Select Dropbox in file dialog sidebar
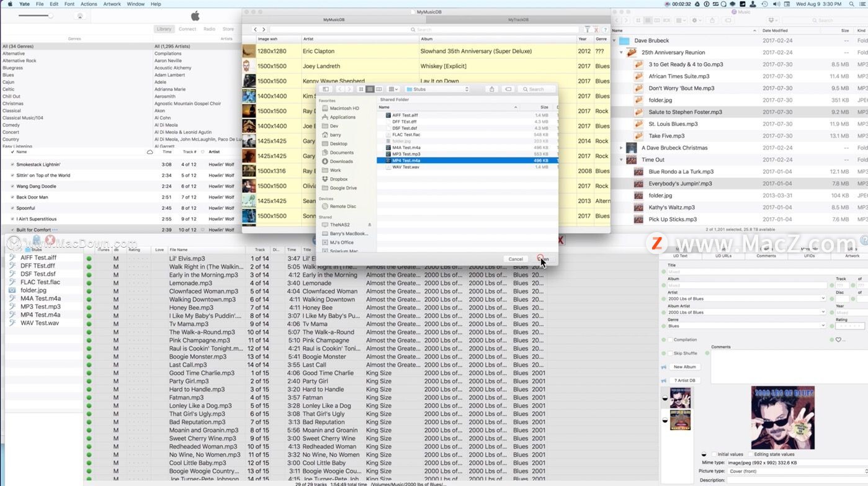868x486 pixels. pos(339,179)
